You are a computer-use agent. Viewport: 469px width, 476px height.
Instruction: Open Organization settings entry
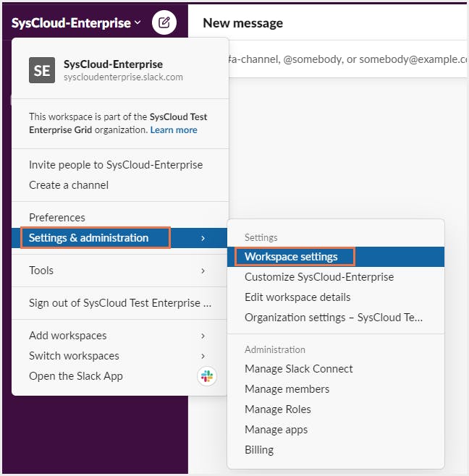coord(334,318)
